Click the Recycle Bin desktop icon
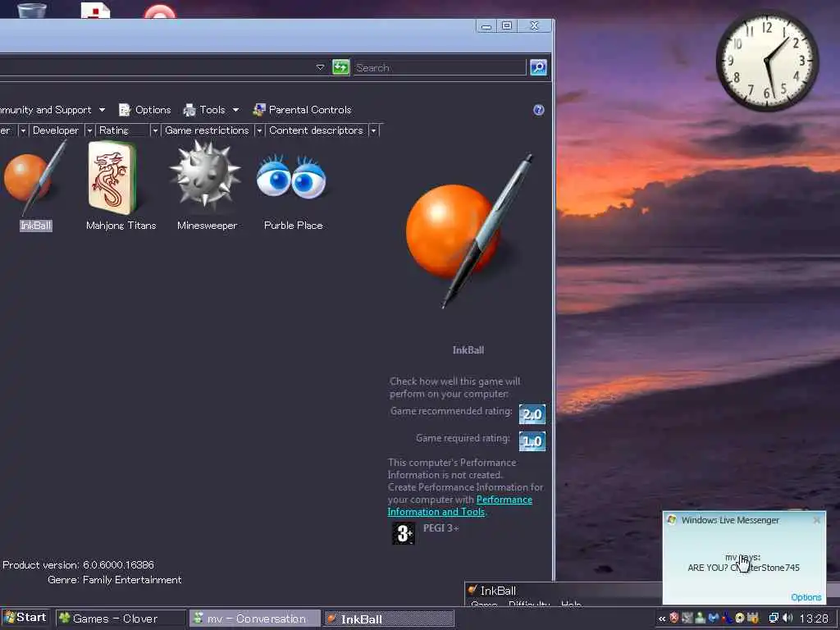The image size is (840, 630). click(32, 9)
